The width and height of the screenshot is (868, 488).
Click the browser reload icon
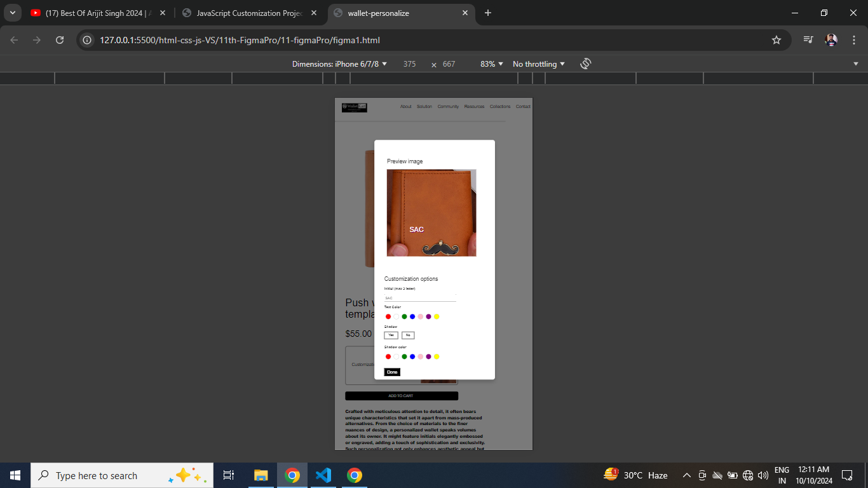coord(60,40)
